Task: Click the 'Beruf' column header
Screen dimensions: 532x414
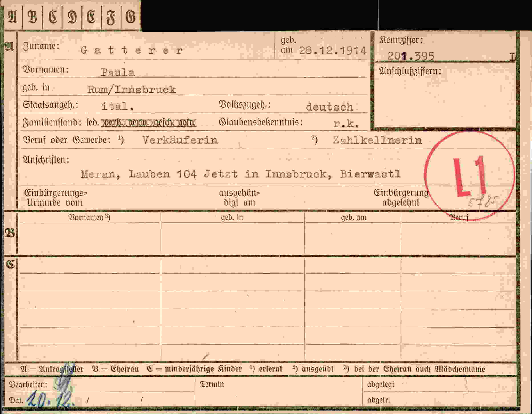Action: (x=459, y=217)
